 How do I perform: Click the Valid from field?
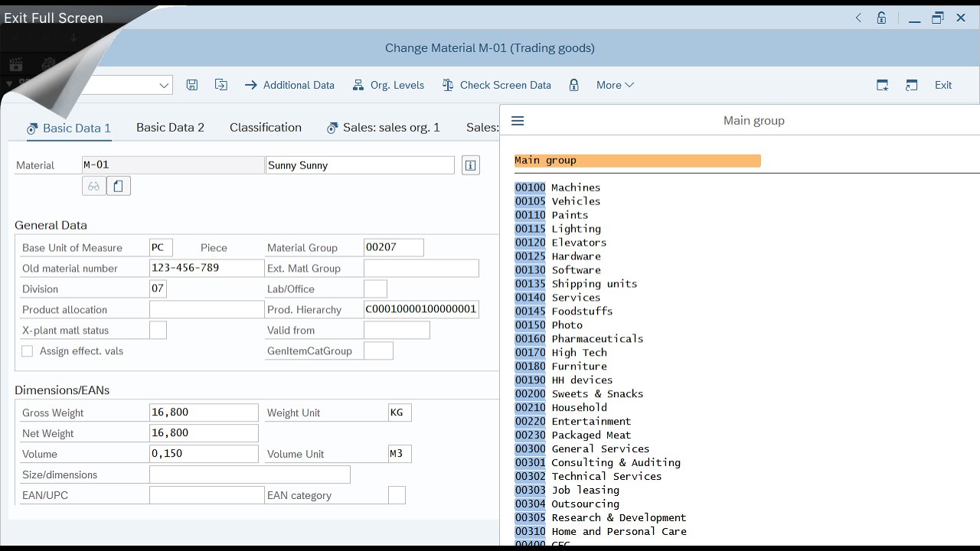[x=397, y=330]
